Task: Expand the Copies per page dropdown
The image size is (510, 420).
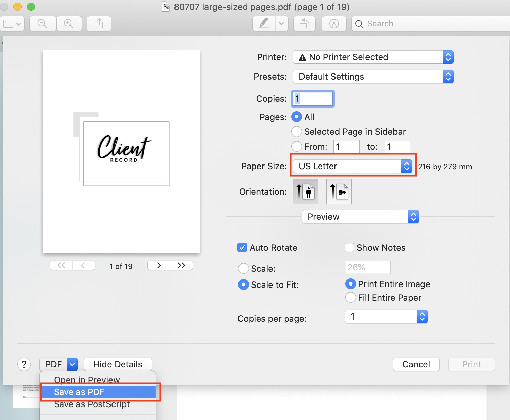Action: pos(386,317)
